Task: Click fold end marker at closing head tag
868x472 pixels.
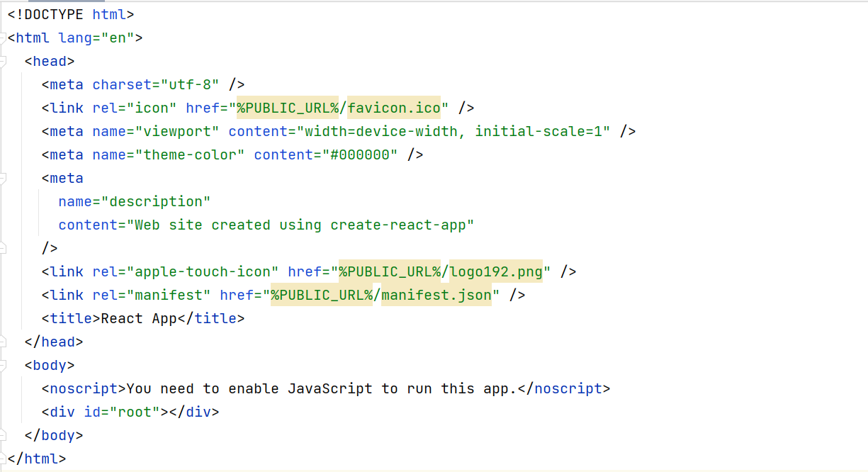Action: point(4,342)
